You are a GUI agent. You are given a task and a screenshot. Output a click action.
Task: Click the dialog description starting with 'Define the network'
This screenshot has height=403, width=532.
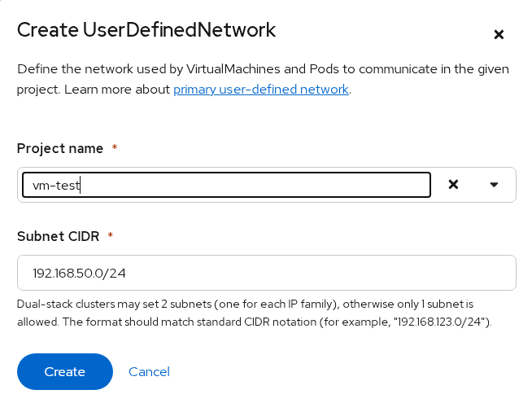[262, 69]
